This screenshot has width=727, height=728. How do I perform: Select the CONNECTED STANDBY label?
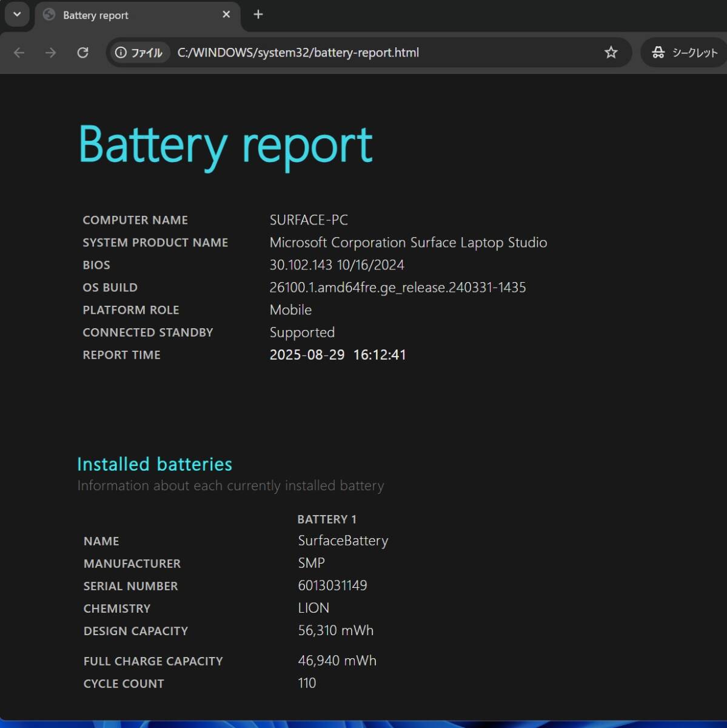(148, 332)
